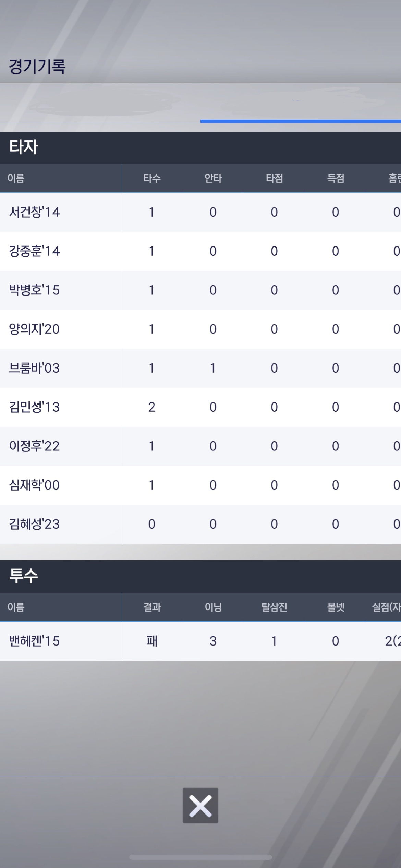Image resolution: width=401 pixels, height=868 pixels.
Task: Open player 양의지'20 entry
Action: point(34,329)
